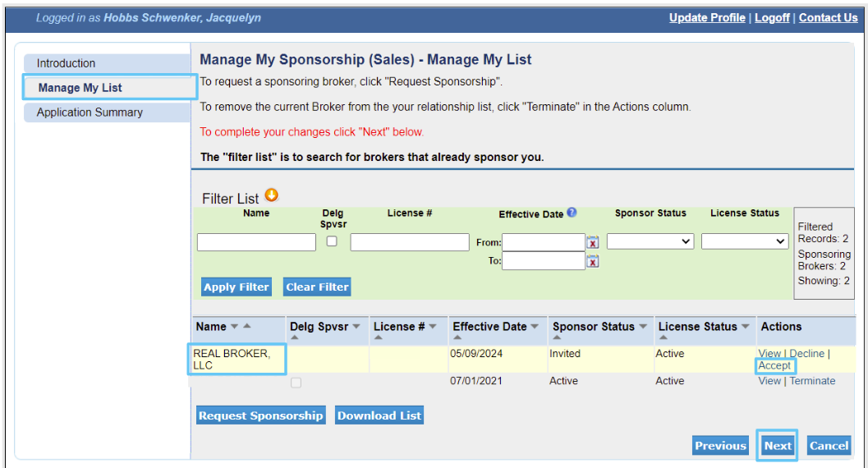Viewport: 868px width, 468px height.
Task: Click the Filtered Records: 2 summary text
Action: 823,232
